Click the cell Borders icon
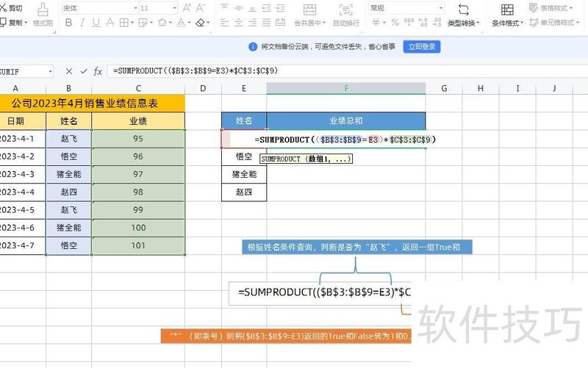Screen dimensions: 588x368 click(x=123, y=23)
